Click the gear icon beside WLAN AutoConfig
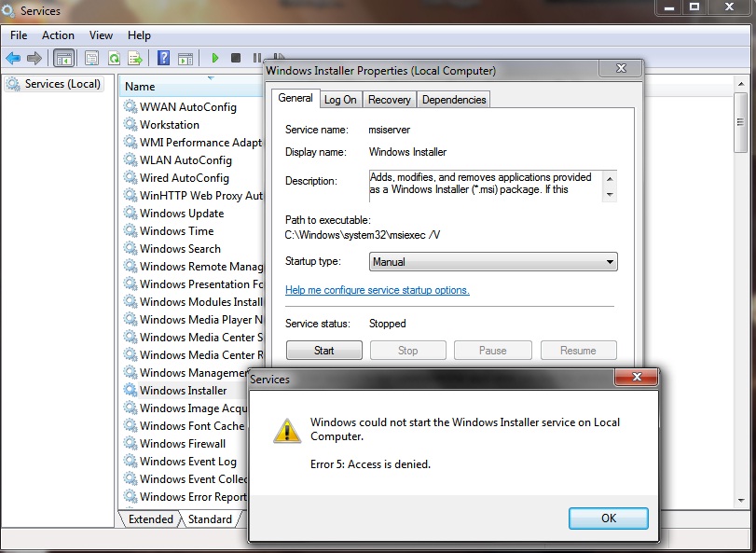The image size is (756, 553). tap(131, 159)
